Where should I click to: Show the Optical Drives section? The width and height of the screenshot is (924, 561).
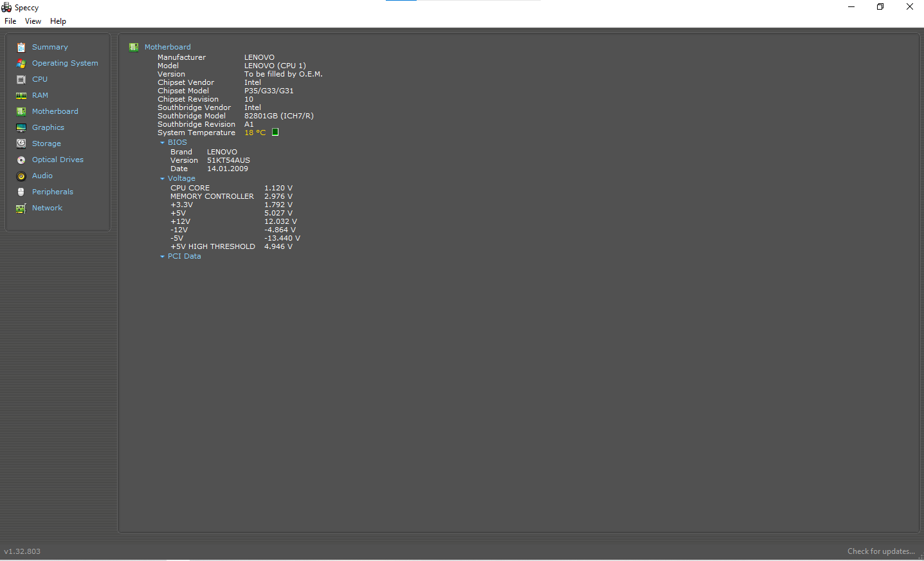coord(58,160)
